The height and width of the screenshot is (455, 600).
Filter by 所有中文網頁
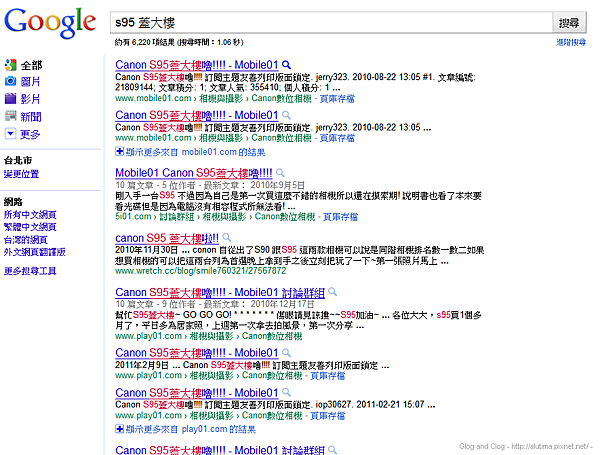point(30,215)
